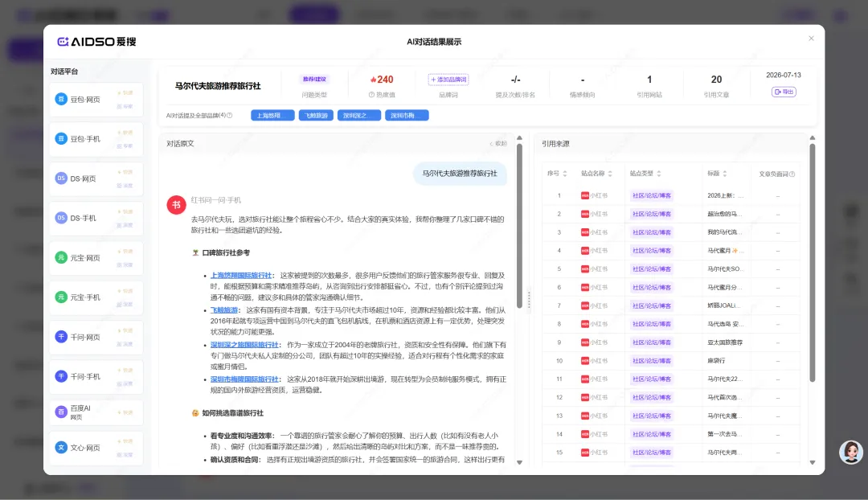The height and width of the screenshot is (500, 868).
Task: Click the 引用来源 scrollbar thumb
Action: pos(812,263)
